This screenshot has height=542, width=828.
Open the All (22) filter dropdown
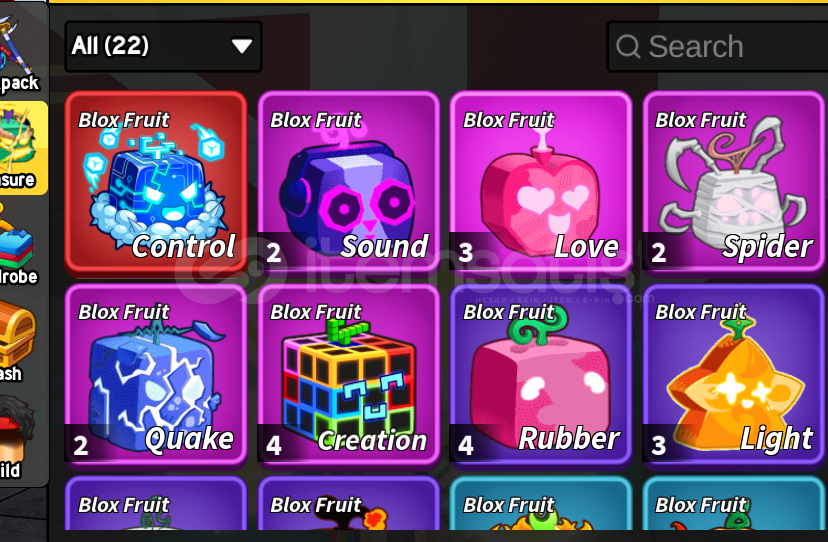[163, 46]
